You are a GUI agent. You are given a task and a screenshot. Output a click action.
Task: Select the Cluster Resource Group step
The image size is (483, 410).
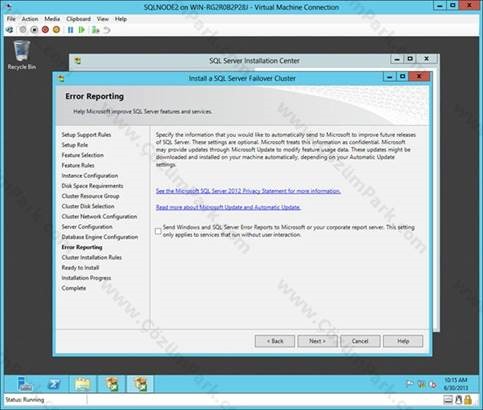point(90,196)
